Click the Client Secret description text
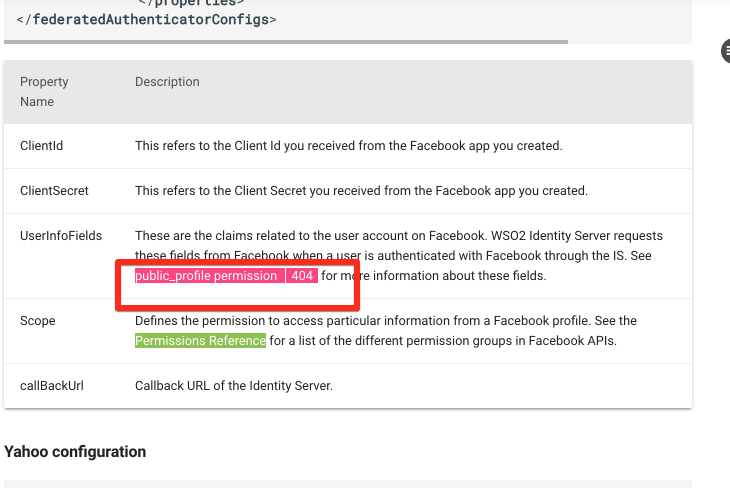Screen dimensions: 730x488 361,191
